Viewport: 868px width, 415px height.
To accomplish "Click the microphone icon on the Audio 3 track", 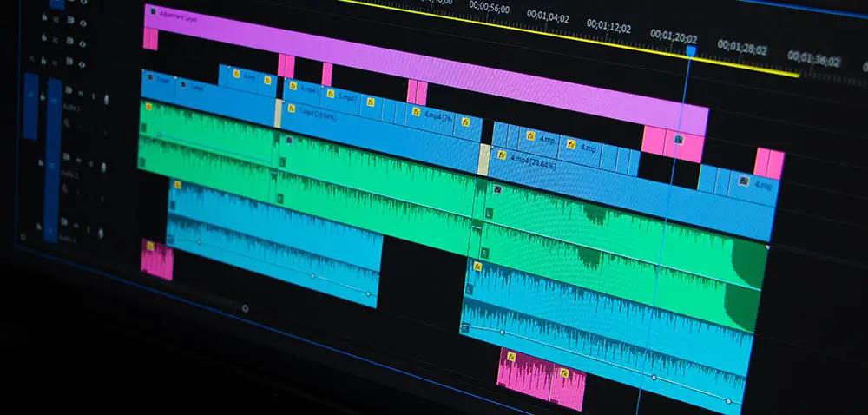I will coord(100,233).
